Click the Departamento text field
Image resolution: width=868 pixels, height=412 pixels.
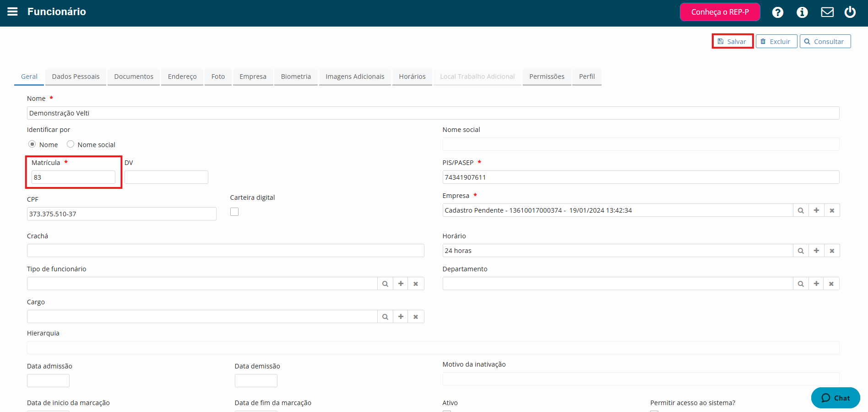click(618, 284)
